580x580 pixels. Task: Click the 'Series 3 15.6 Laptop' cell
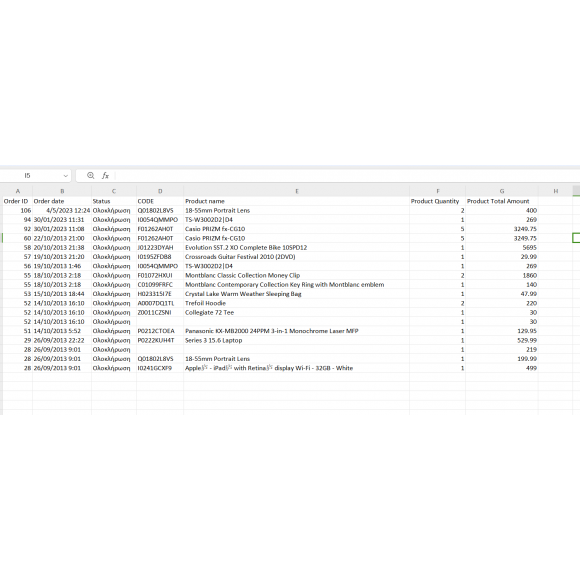click(297, 340)
